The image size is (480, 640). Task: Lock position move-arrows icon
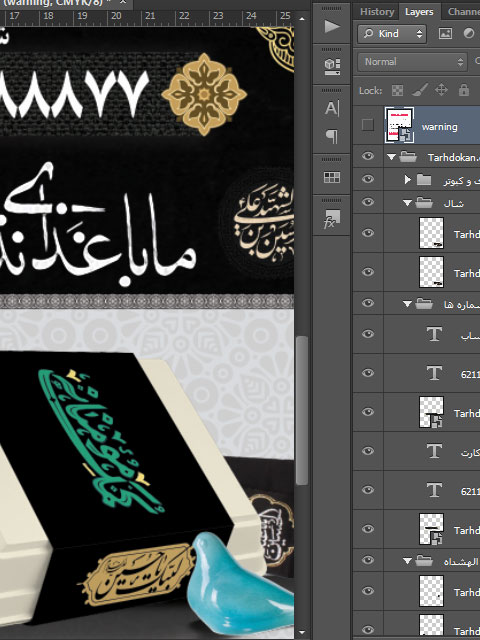(441, 90)
